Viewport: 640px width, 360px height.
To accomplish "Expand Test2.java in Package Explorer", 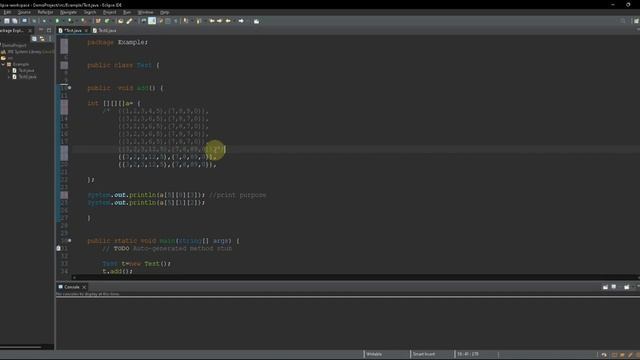I will coord(9,77).
